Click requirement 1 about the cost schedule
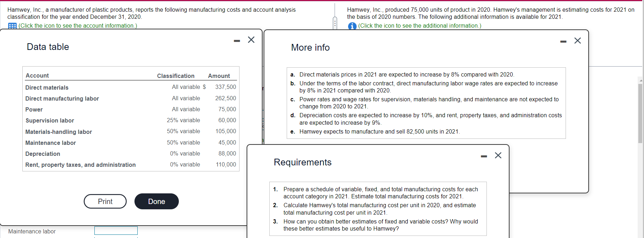The image size is (644, 238). [x=381, y=193]
